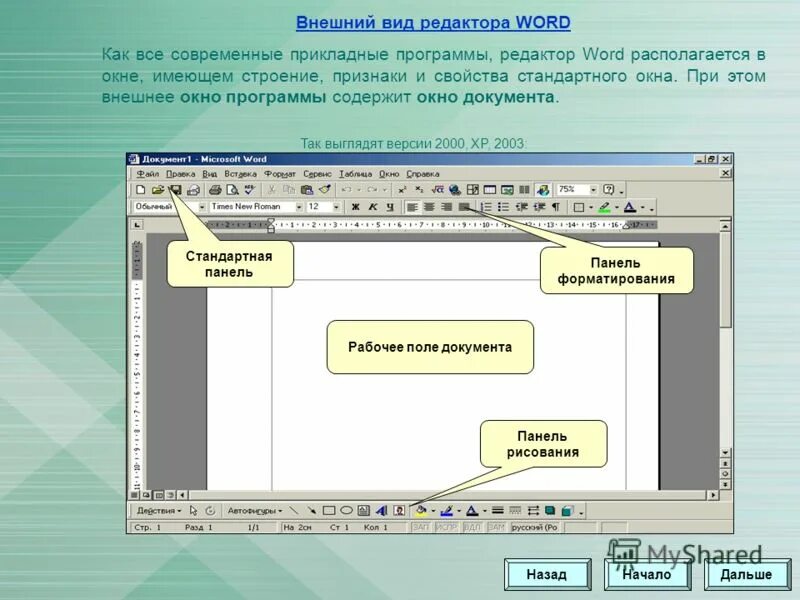Open the style dropdown Обычный
Screen dimensions: 800x600
(x=202, y=207)
